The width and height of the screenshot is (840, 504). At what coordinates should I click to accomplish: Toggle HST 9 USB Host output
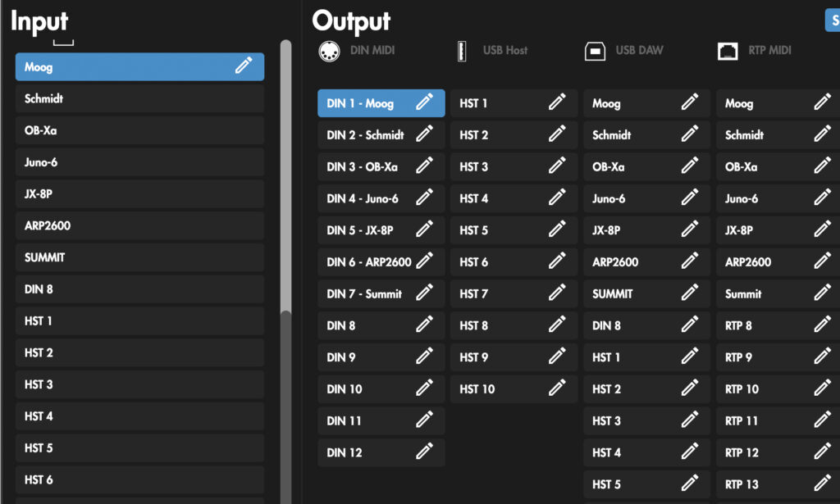click(x=514, y=357)
